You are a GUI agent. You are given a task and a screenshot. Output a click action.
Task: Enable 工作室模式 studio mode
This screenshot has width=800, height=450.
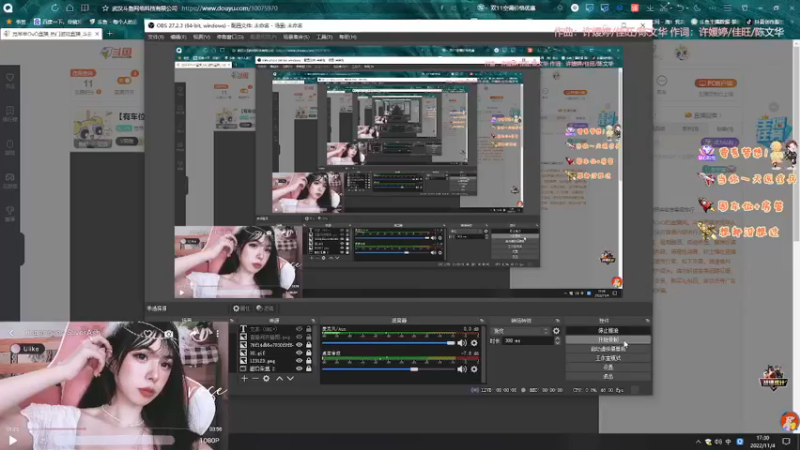(608, 358)
